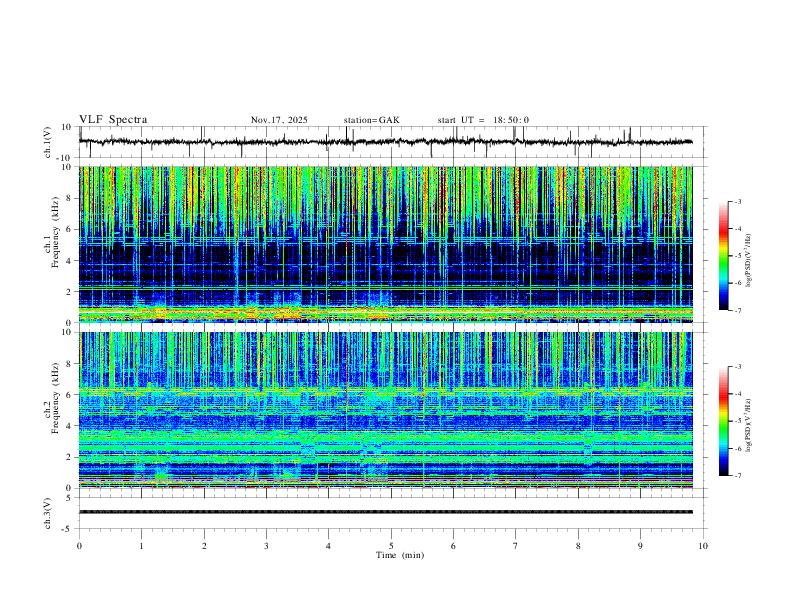
Task: Click the date "Nov.17, 2025"
Action: [279, 120]
